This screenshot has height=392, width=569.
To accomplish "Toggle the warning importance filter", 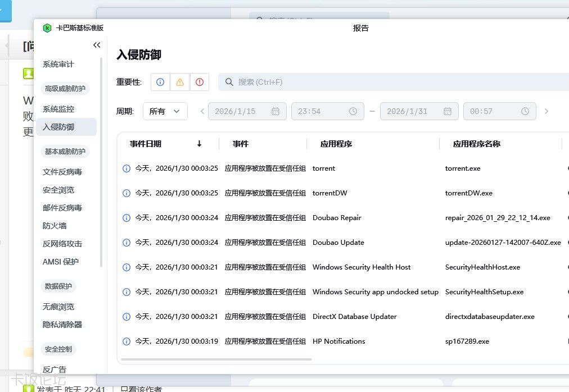I will [x=180, y=82].
